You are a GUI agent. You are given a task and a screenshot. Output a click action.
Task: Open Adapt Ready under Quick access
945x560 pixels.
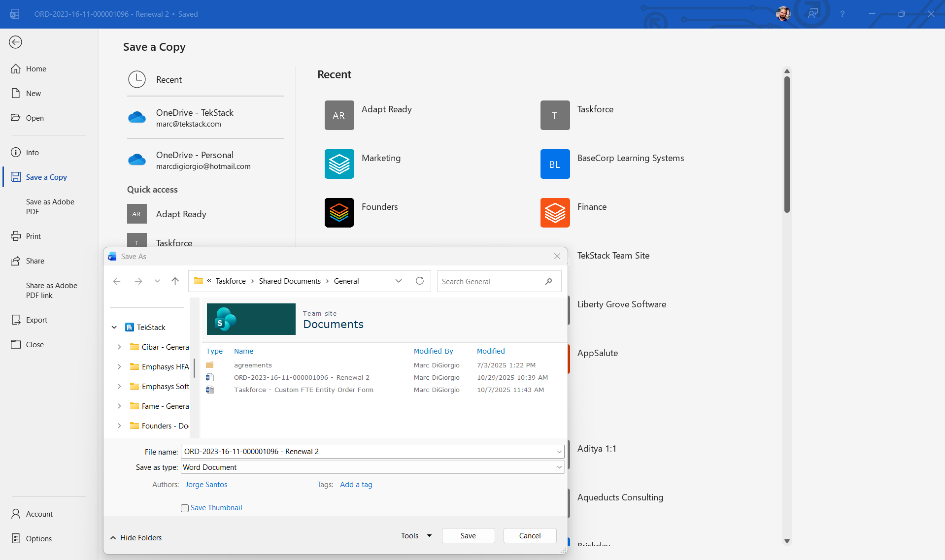pyautogui.click(x=205, y=214)
